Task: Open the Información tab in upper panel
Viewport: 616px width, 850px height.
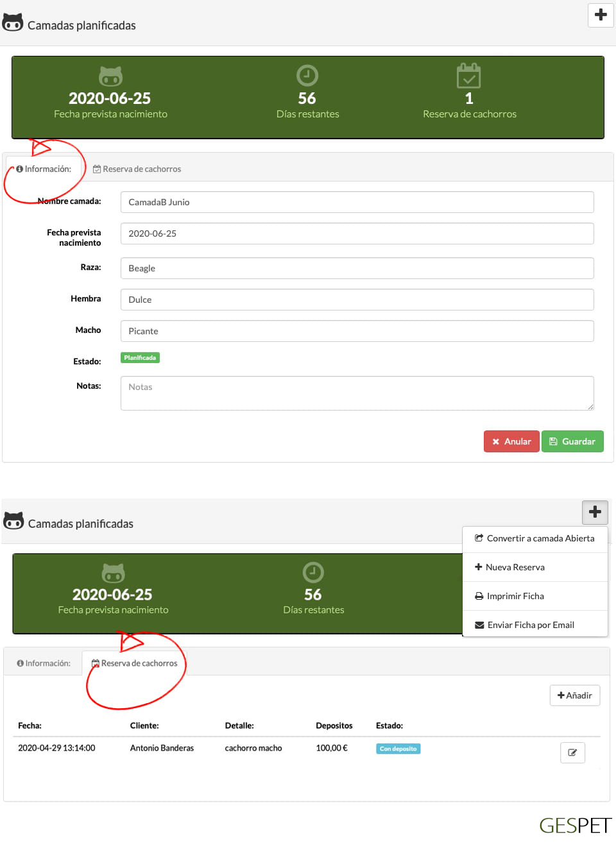Action: (44, 169)
